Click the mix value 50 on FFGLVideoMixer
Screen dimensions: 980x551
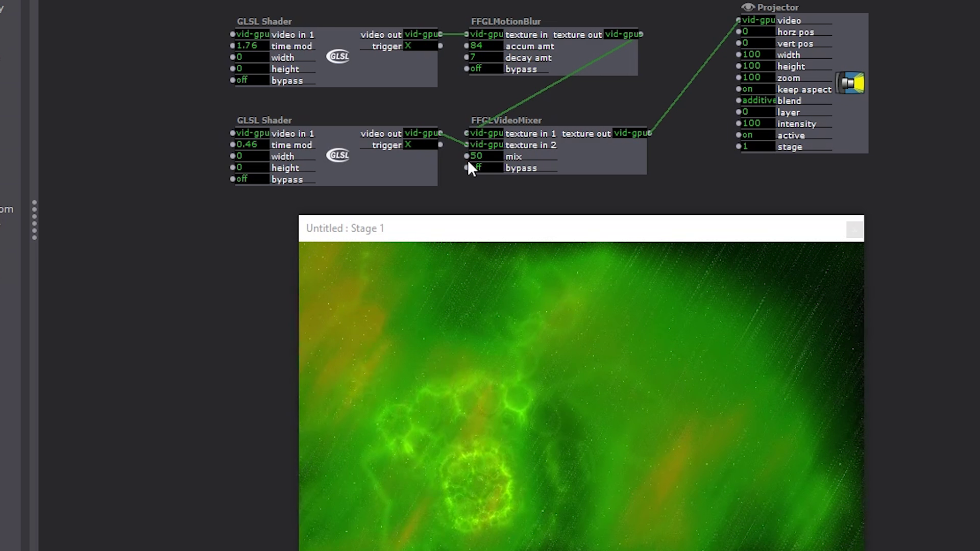point(485,156)
